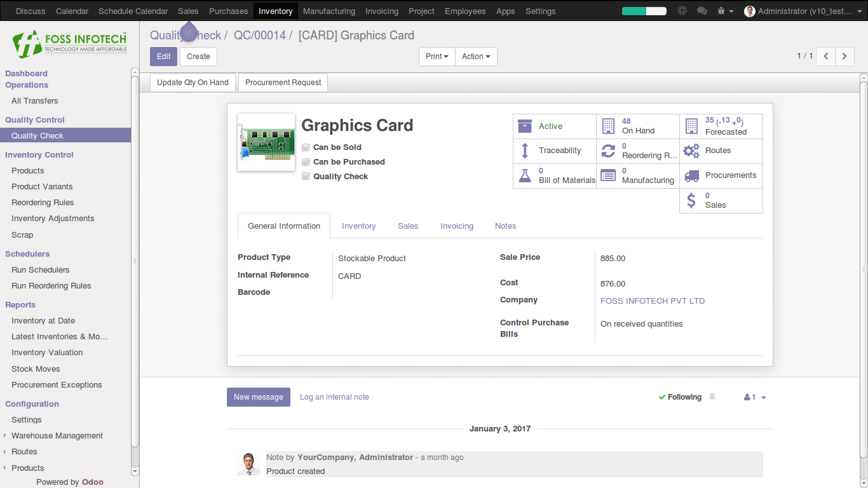This screenshot has width=868, height=488.
Task: Open the conversations chat icon
Action: 702,11
